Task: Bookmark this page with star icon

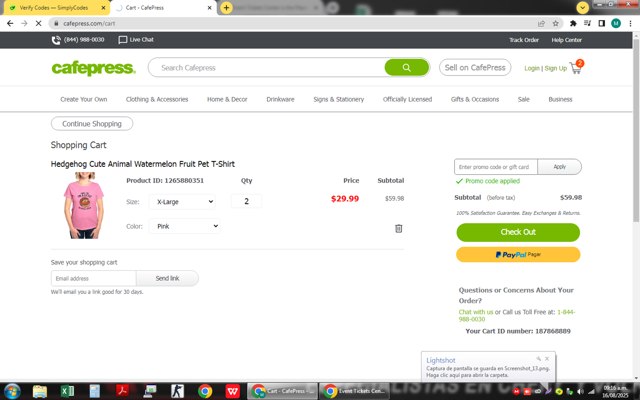Action: (x=556, y=24)
